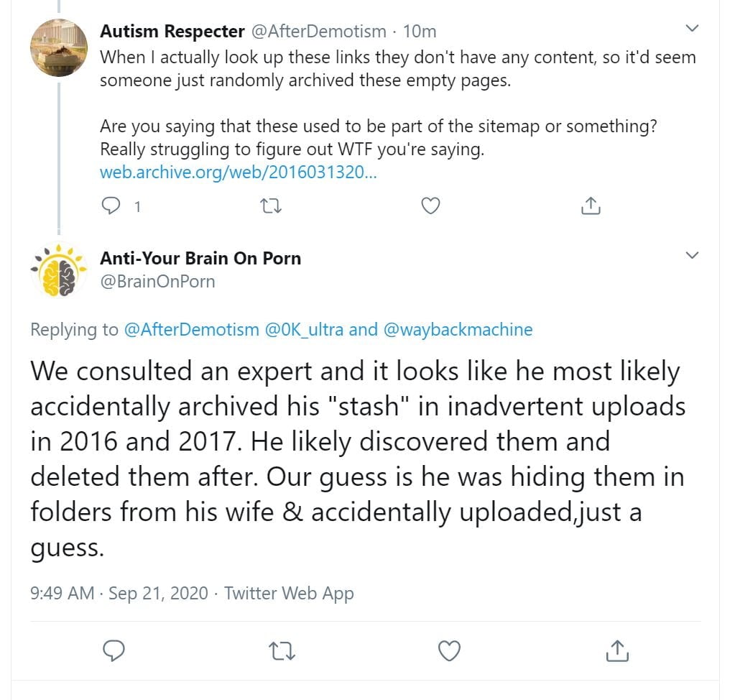Click the brain logo avatar
735x700 pixels.
pyautogui.click(x=58, y=272)
